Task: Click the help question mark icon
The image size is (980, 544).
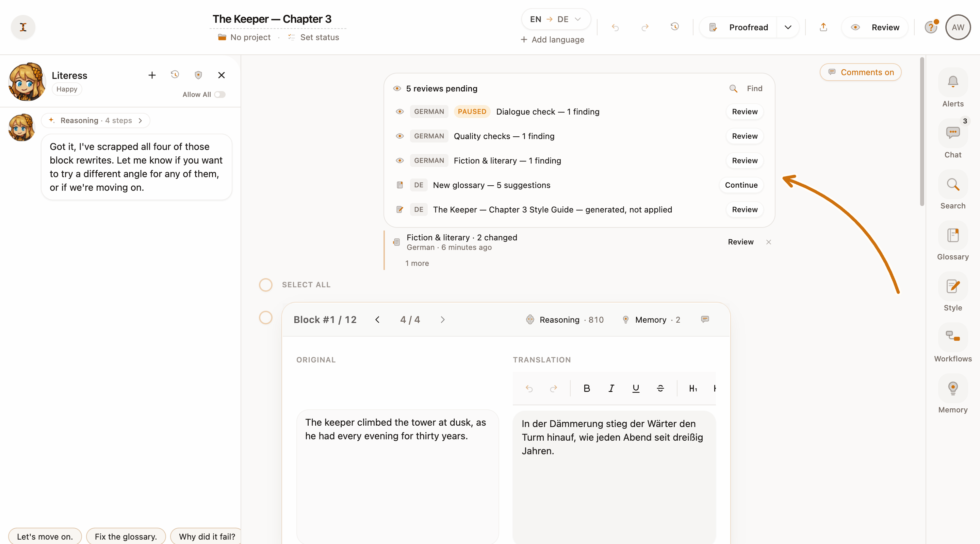Action: [931, 28]
